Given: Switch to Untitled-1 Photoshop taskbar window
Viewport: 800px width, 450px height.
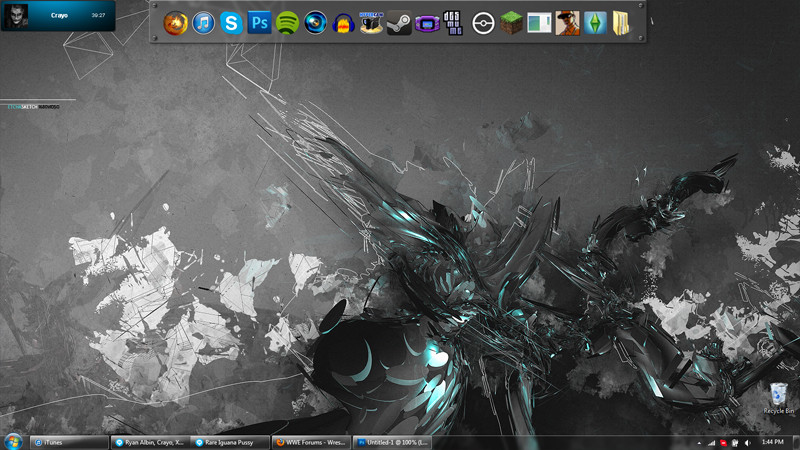Looking at the screenshot, I should click(x=393, y=442).
